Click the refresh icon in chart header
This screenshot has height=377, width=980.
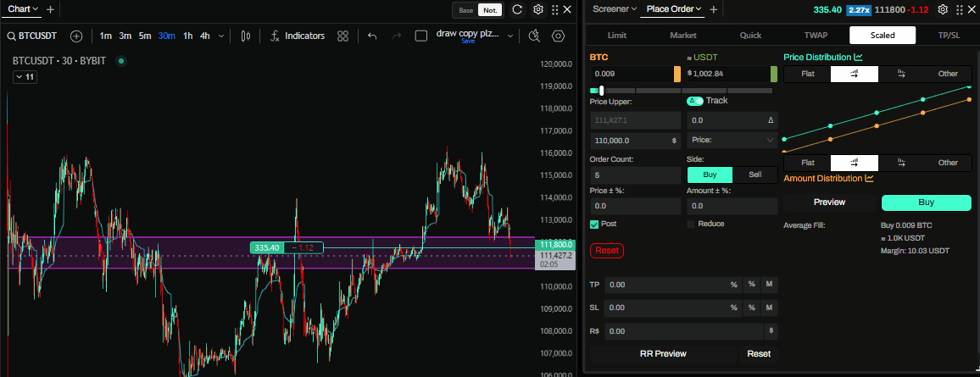point(516,10)
